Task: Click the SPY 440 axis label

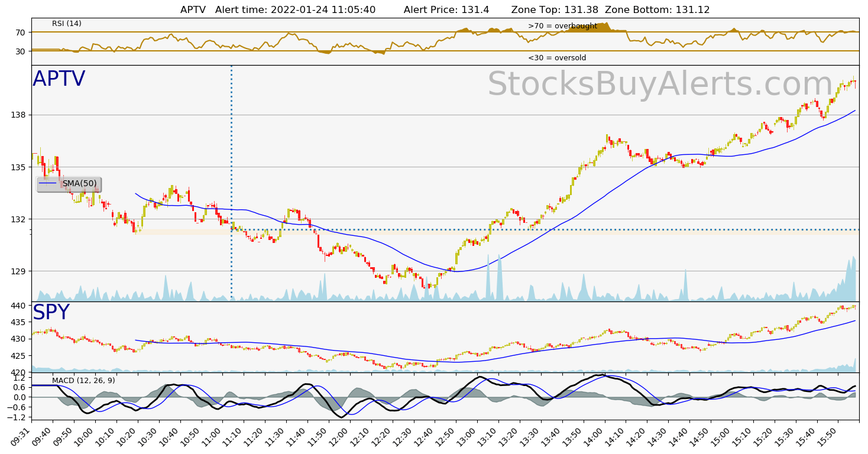Action: (20, 306)
